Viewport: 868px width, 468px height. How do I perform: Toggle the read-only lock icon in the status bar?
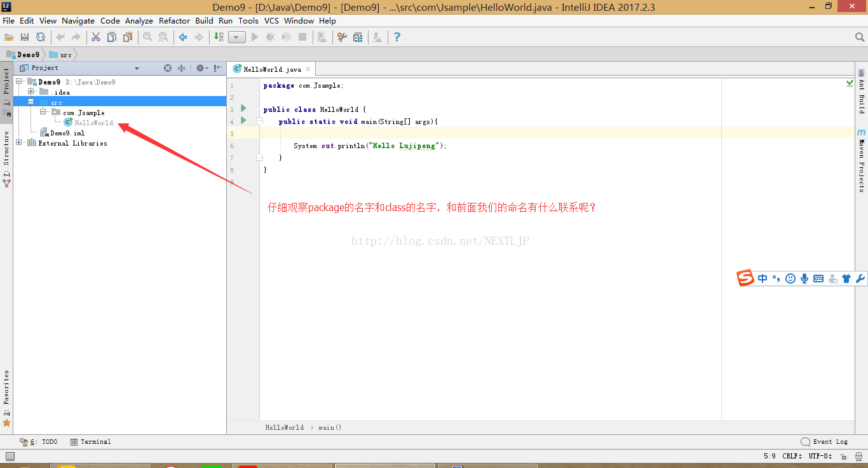(843, 457)
